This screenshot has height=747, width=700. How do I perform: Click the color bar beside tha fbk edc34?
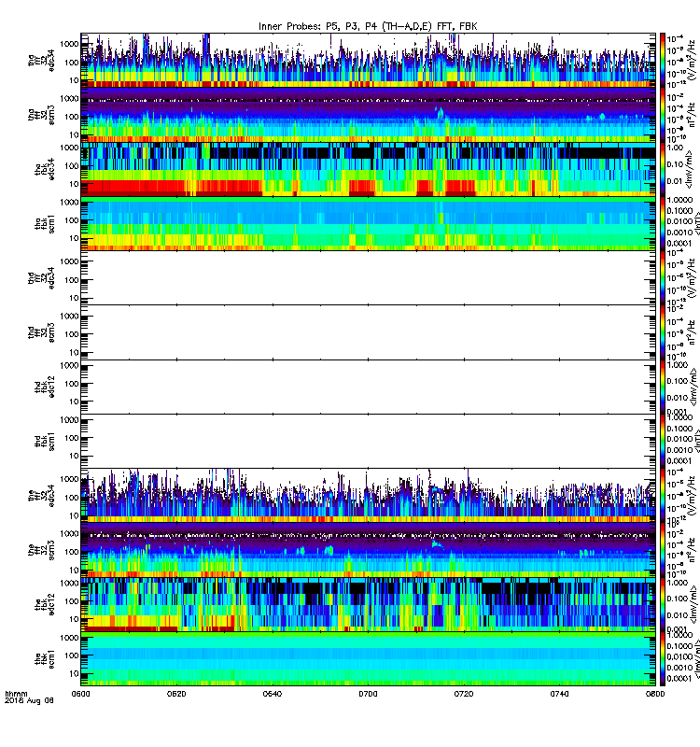663,169
